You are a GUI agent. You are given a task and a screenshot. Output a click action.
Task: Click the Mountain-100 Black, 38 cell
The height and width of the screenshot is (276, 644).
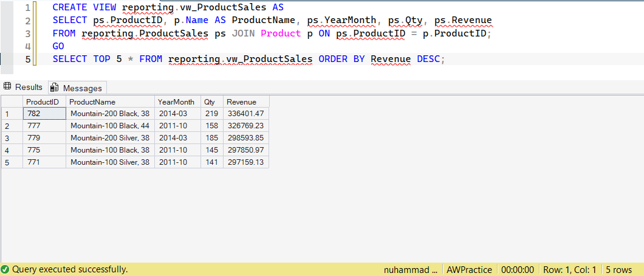pos(110,150)
